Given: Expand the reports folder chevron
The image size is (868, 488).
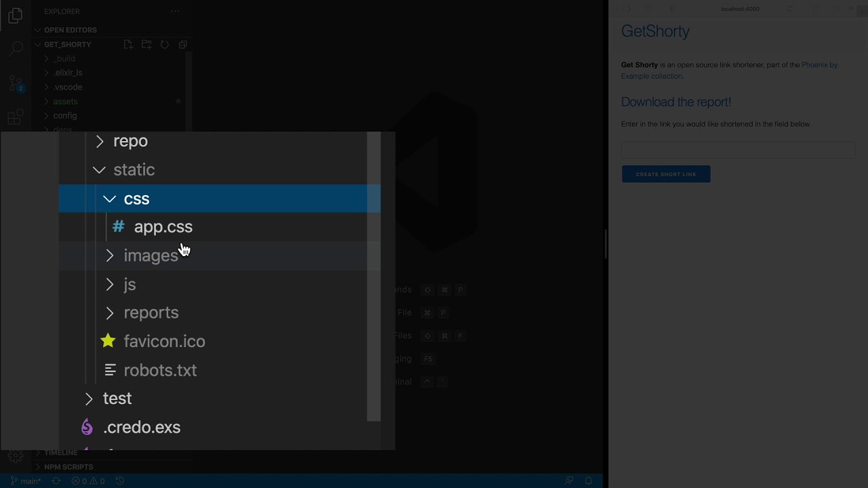Looking at the screenshot, I should pos(110,313).
